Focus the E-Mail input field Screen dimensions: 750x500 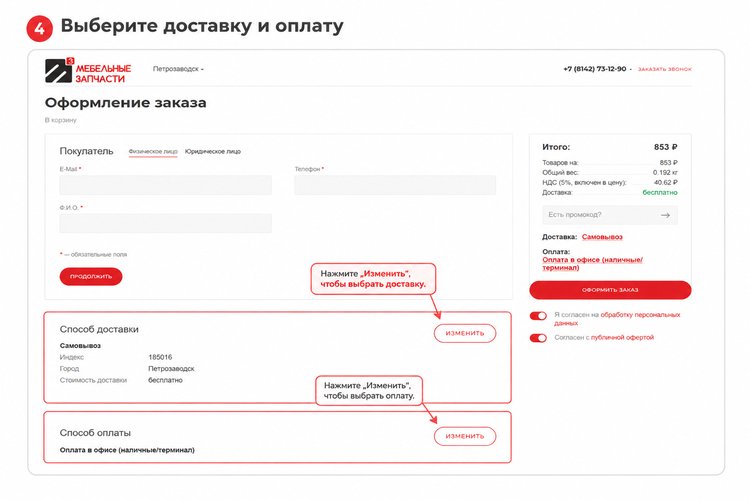[165, 185]
